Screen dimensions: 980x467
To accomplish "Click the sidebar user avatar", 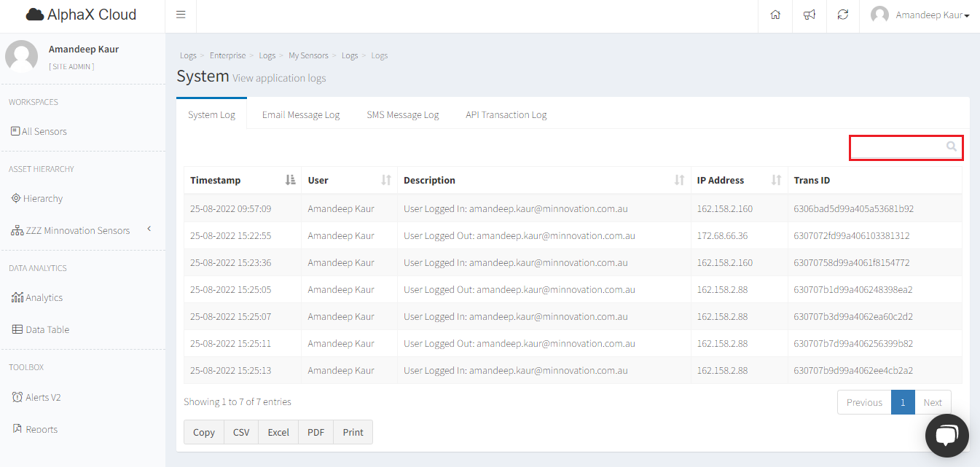I will 22,57.
